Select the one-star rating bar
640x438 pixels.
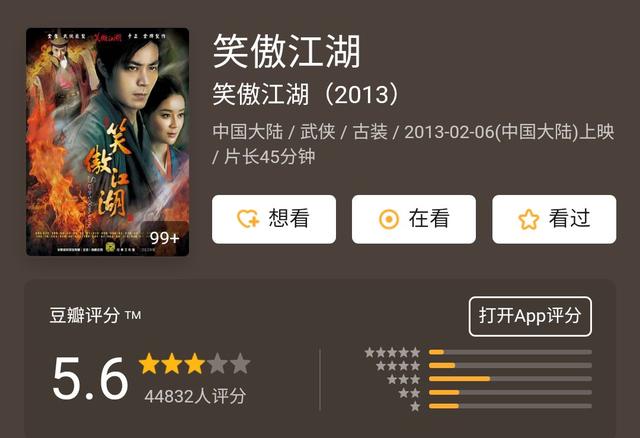pos(510,406)
